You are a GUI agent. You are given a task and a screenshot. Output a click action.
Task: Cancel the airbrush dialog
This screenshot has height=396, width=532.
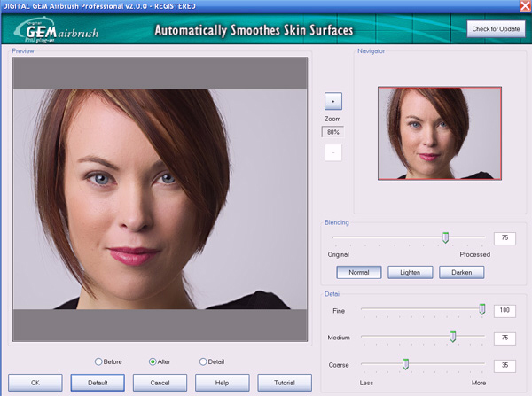pyautogui.click(x=160, y=383)
